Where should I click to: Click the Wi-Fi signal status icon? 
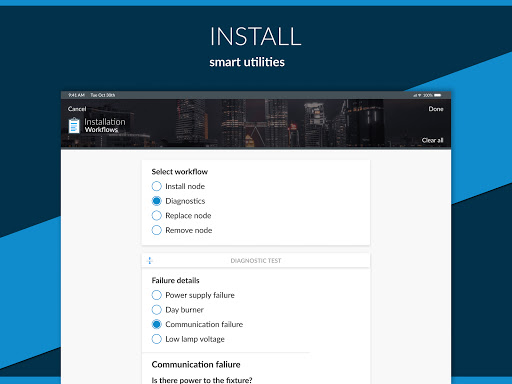[x=420, y=95]
